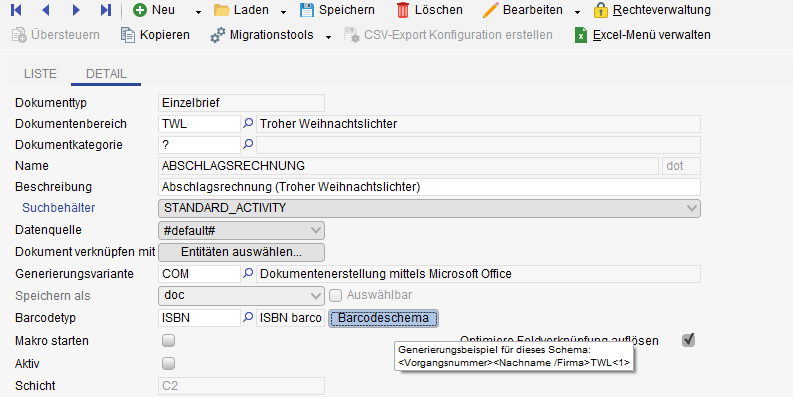Viewport: 793px width, 397px height.
Task: Click the Löschen toolbar label
Action: (438, 10)
